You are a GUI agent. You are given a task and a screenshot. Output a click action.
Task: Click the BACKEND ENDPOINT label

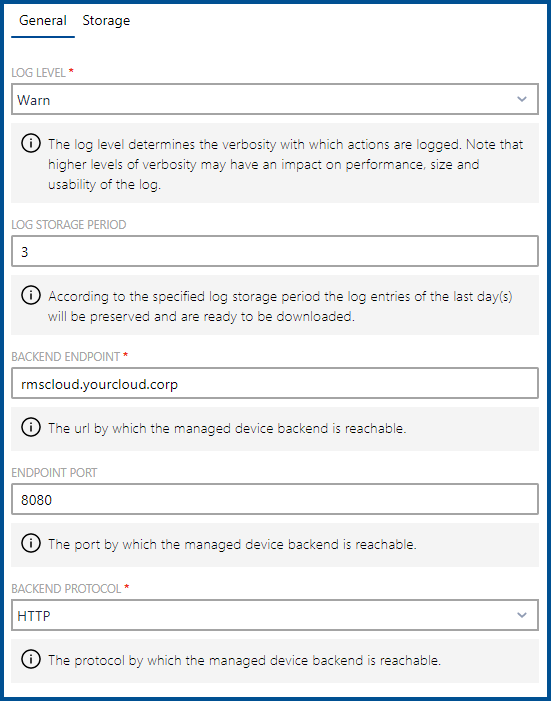66,356
